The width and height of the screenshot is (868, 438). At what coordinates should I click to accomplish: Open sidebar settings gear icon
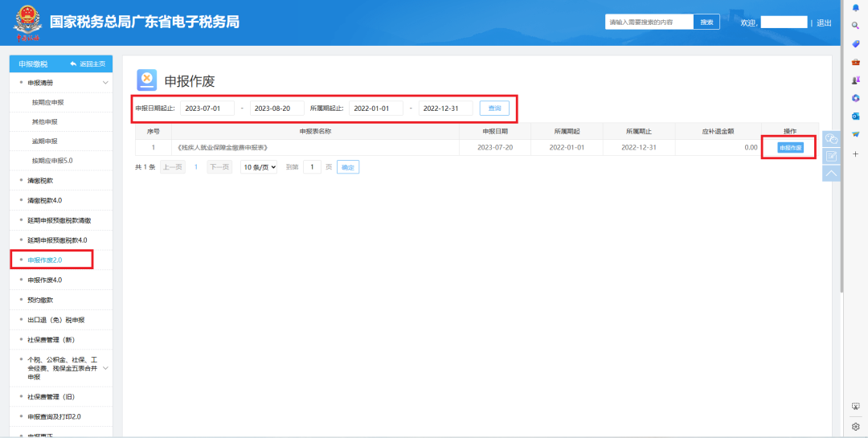click(856, 427)
